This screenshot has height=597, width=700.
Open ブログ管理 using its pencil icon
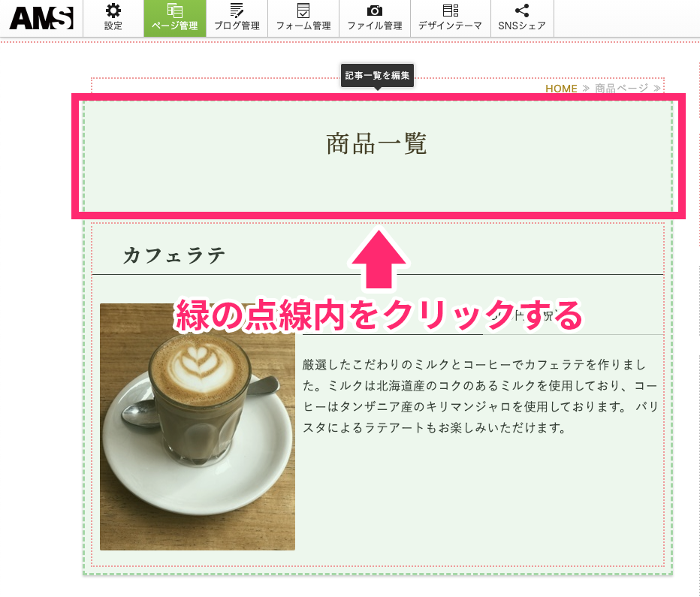237,11
